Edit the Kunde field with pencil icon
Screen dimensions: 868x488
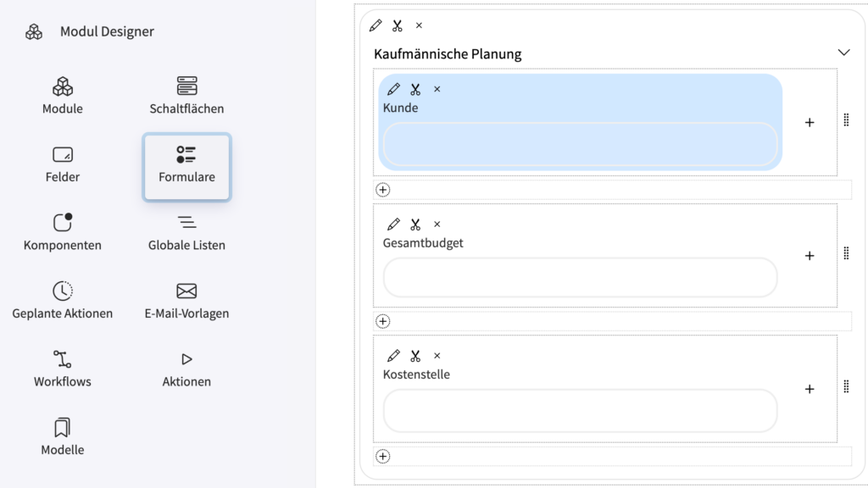point(393,89)
